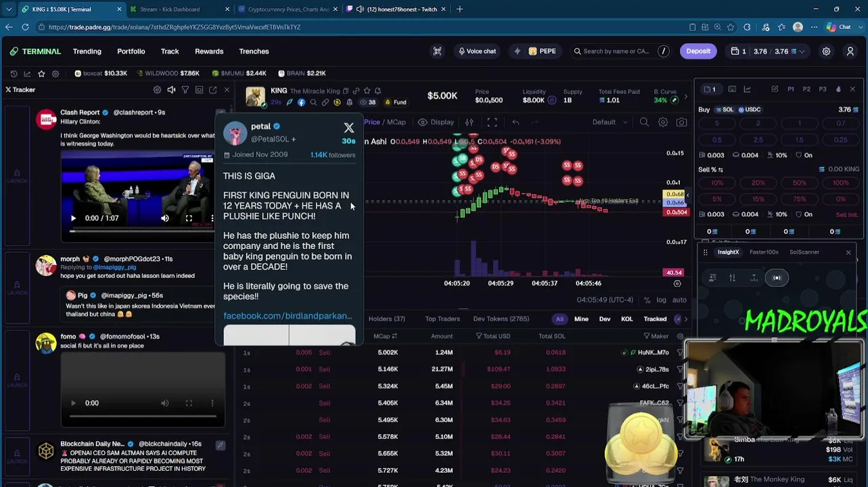Screen dimensions: 868x487
Task: Toggle percent scale on chart
Action: pyautogui.click(x=647, y=300)
